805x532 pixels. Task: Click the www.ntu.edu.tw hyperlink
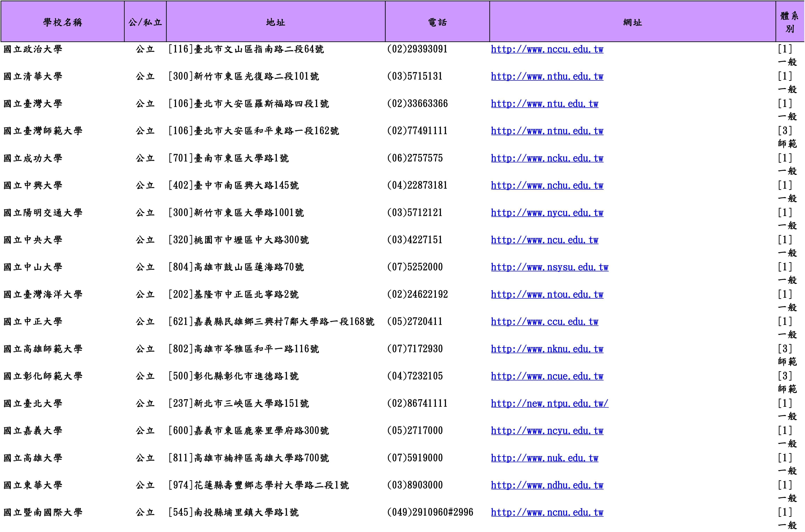pos(544,104)
